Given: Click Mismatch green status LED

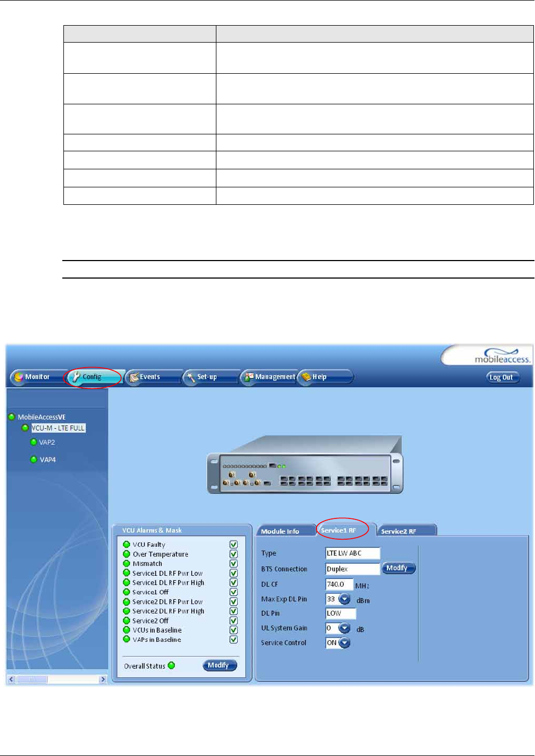Looking at the screenshot, I should coord(126,564).
